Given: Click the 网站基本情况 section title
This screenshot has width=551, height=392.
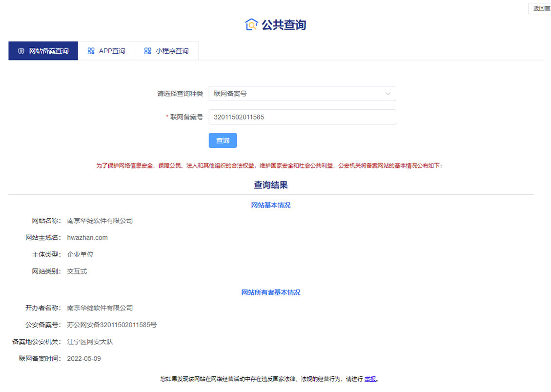Looking at the screenshot, I should point(270,205).
